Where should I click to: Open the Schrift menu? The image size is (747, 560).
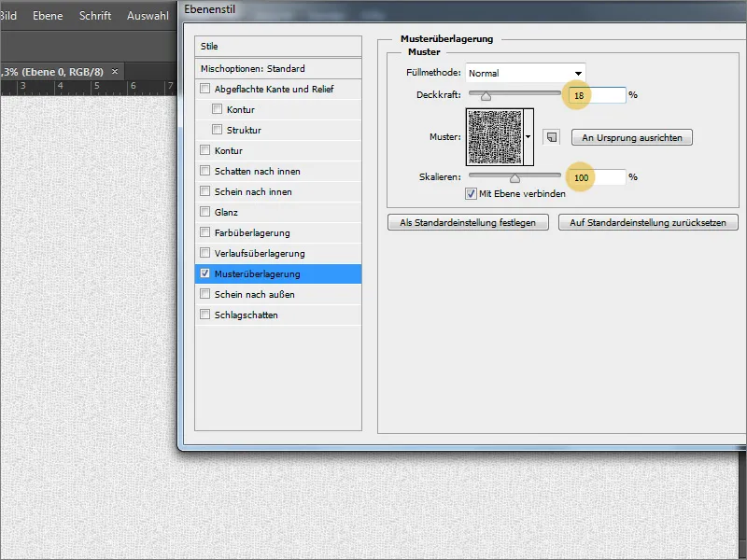[x=95, y=15]
